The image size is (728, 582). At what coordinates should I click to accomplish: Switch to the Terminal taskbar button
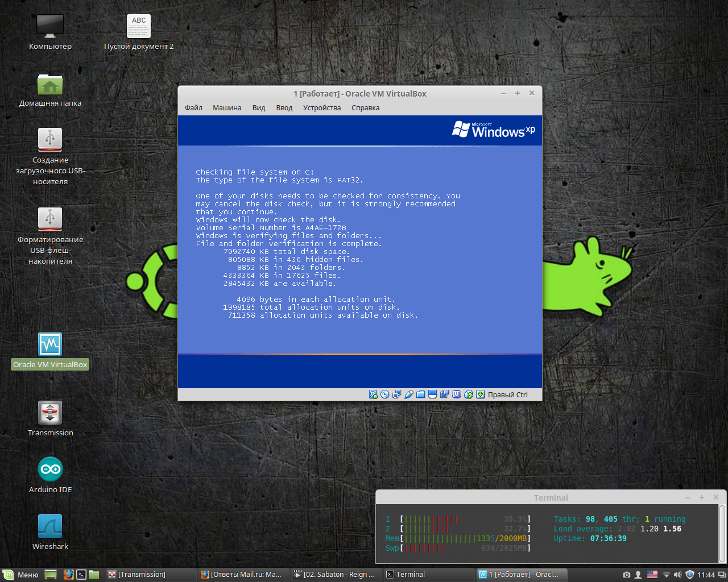(x=429, y=575)
